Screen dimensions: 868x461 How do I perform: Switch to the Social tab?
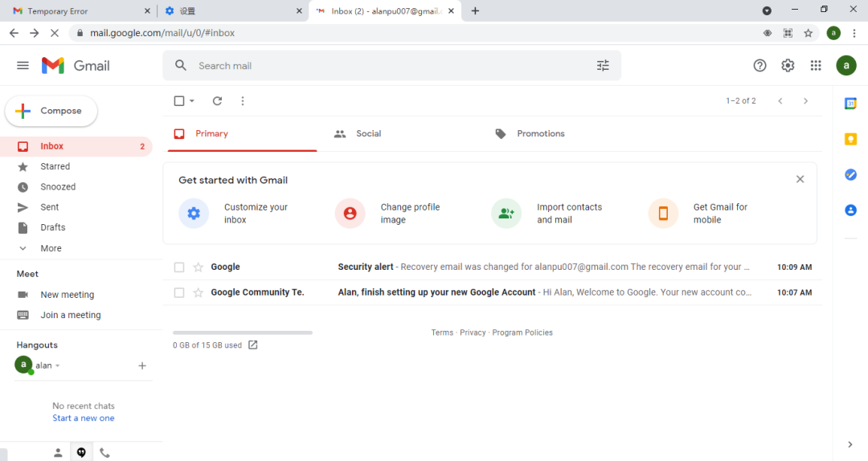coord(368,134)
